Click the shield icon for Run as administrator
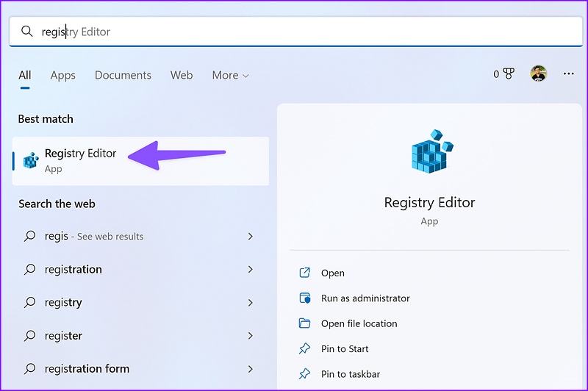The height and width of the screenshot is (391, 588). pos(304,298)
